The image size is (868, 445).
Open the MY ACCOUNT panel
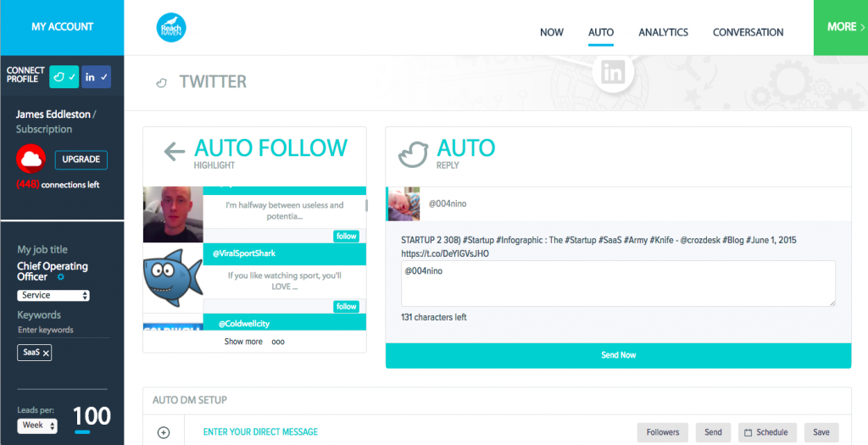tap(62, 26)
